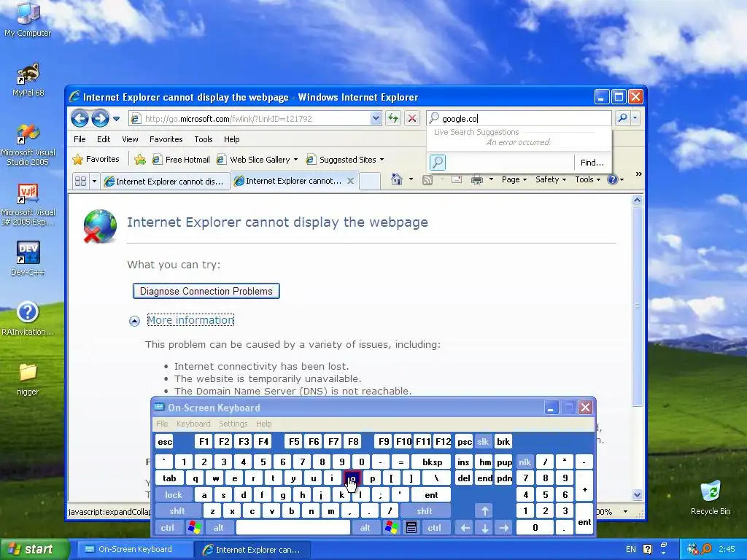This screenshot has width=747, height=560.
Task: Open the Page dropdown menu
Action: [514, 179]
